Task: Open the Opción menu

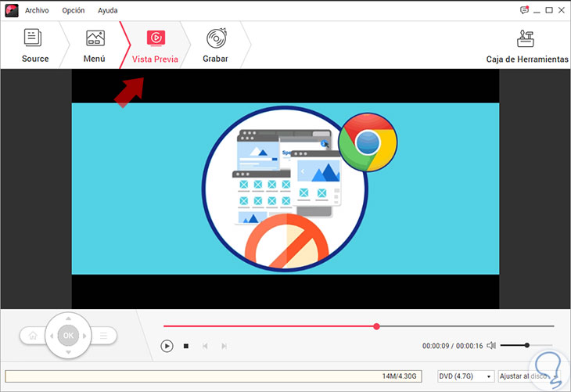Action: pos(74,11)
